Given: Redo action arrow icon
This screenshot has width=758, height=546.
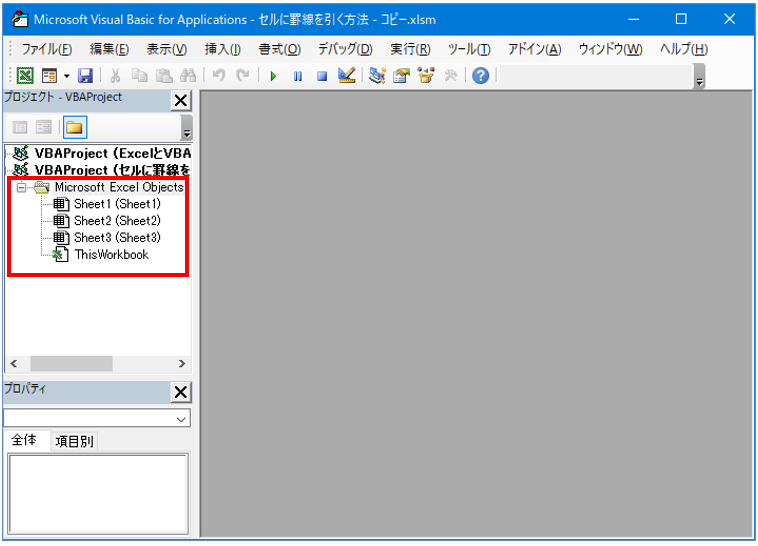Looking at the screenshot, I should tap(243, 75).
